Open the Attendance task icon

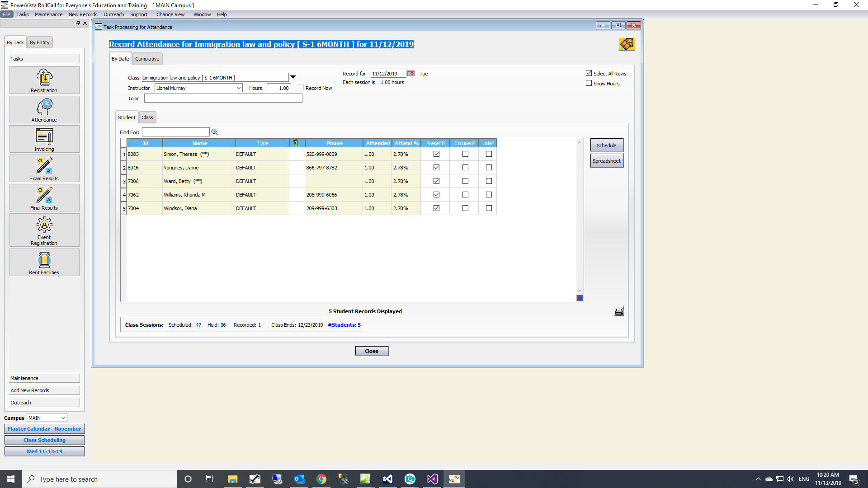tap(44, 110)
